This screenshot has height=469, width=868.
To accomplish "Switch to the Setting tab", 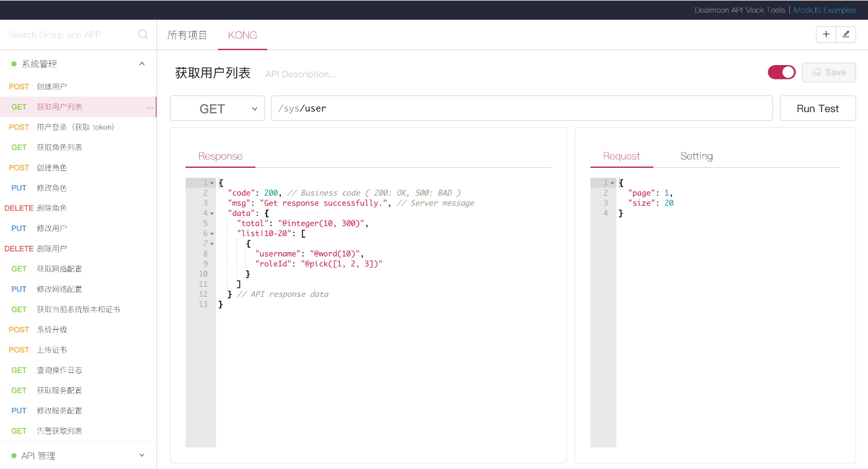I will point(696,156).
